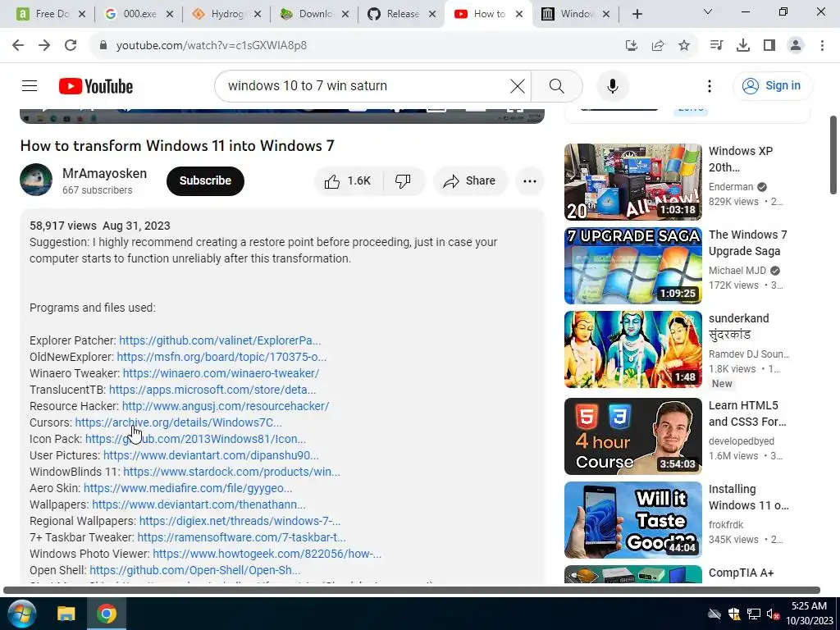The image size is (840, 630).
Task: Open the YouTube guide hamburger menu
Action: (30, 85)
